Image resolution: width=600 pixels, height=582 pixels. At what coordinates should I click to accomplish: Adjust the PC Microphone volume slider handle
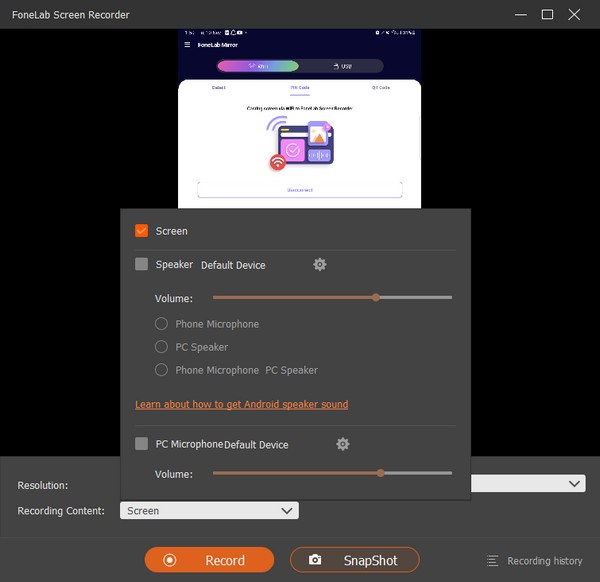(380, 473)
